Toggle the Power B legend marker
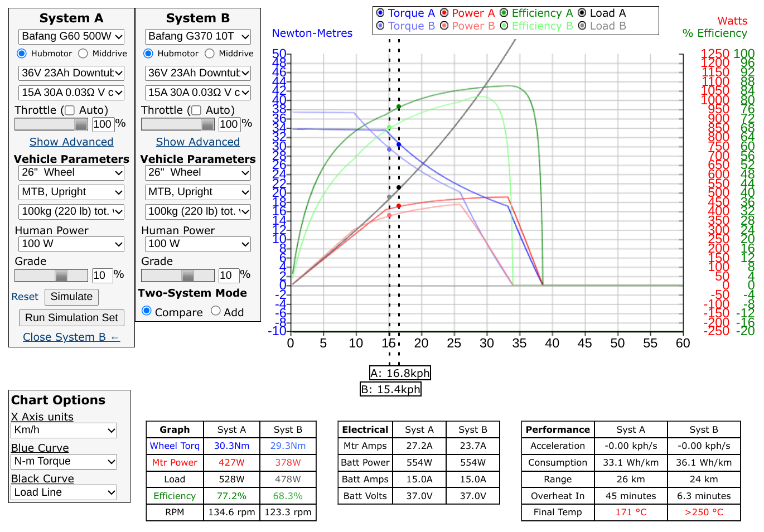 [444, 26]
